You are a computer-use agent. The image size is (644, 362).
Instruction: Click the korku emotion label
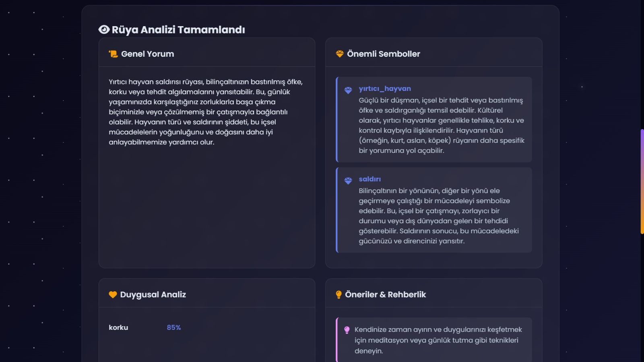click(x=118, y=327)
